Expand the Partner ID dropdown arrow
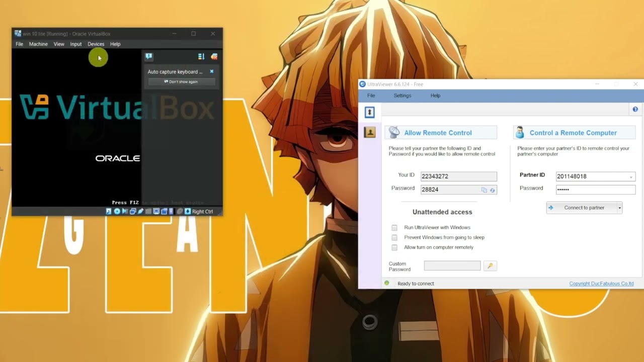The width and height of the screenshot is (644, 362). [631, 177]
